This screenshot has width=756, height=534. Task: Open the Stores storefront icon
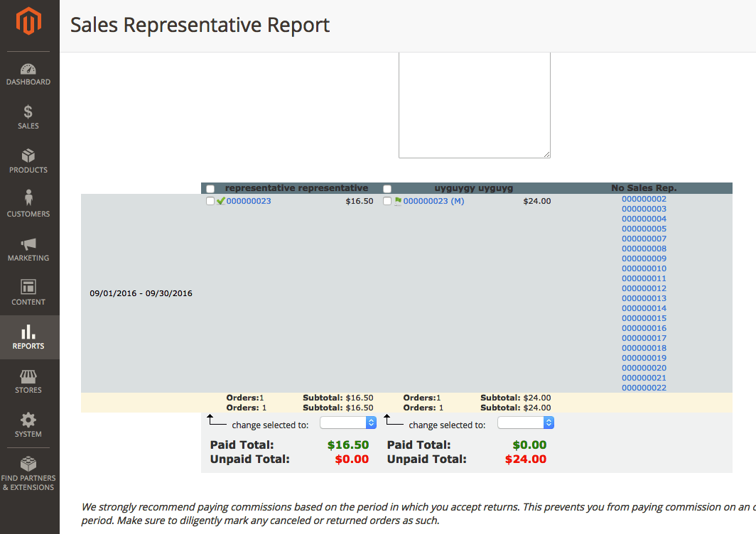[x=28, y=376]
